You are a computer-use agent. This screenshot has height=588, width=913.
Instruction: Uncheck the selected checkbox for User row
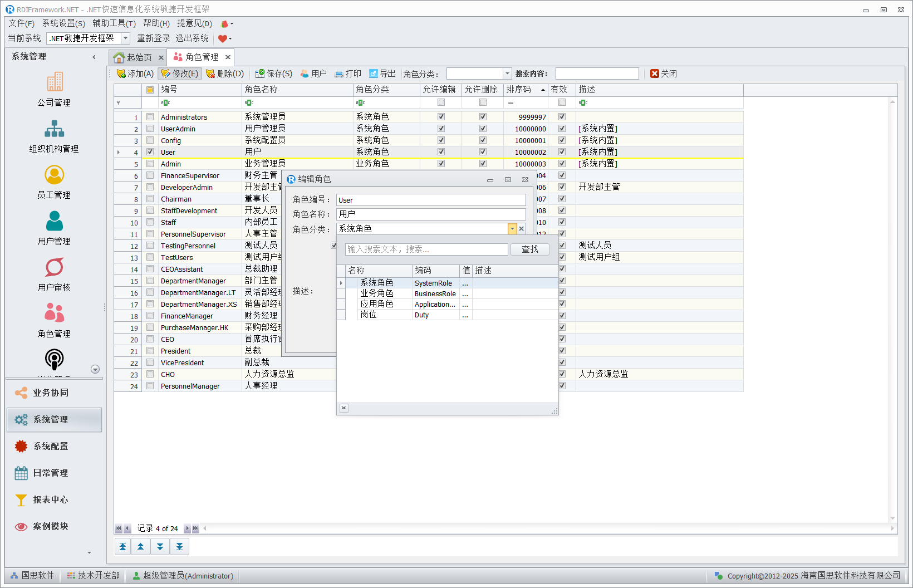[x=150, y=152]
